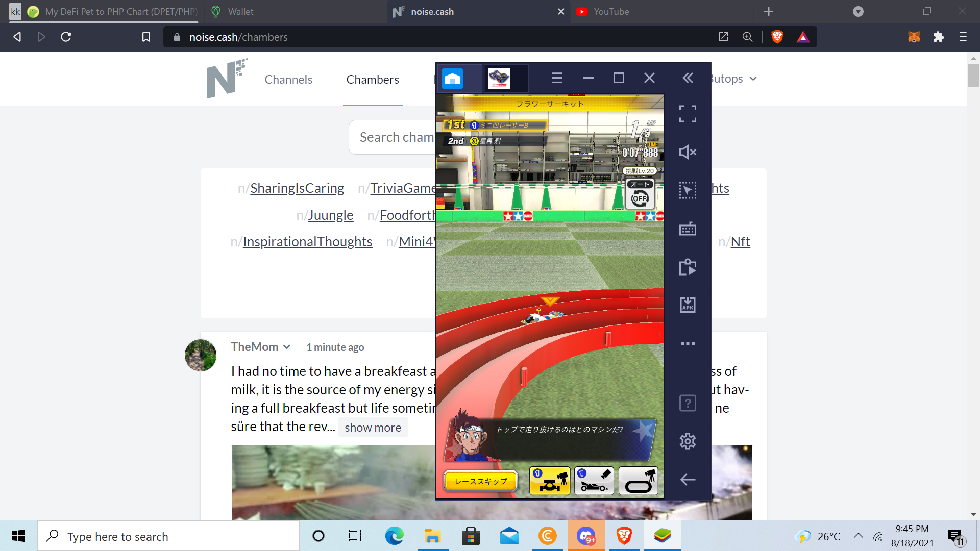
Task: Open BlueStacks home tab
Action: pyautogui.click(x=453, y=79)
